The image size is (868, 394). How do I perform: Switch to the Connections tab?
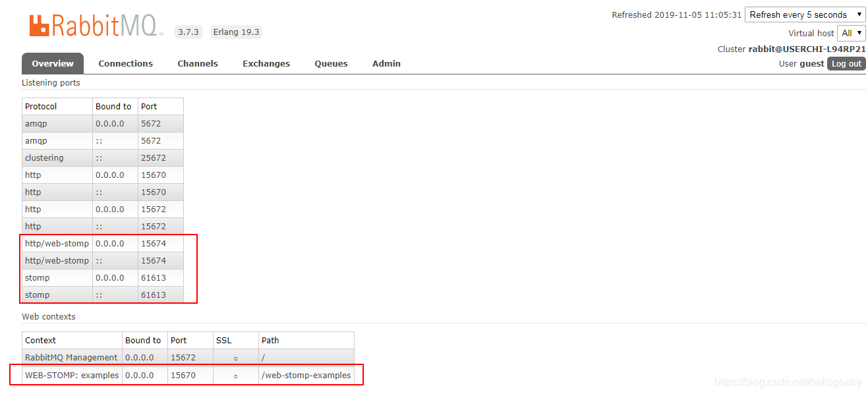click(125, 63)
